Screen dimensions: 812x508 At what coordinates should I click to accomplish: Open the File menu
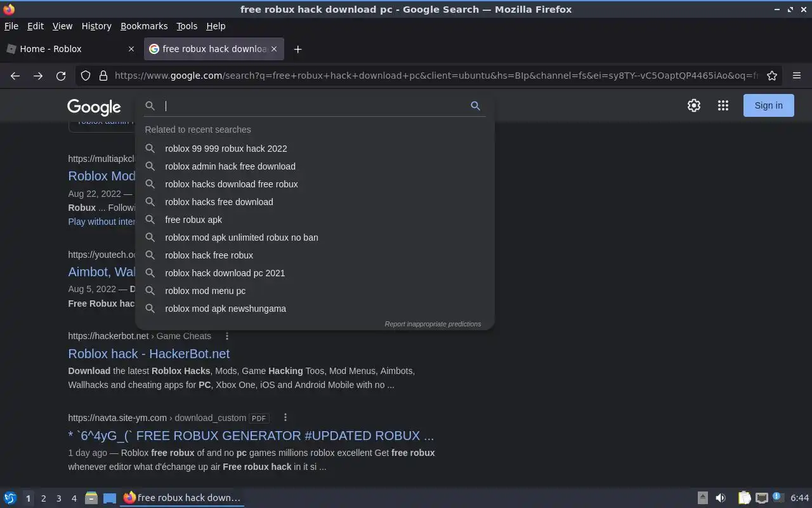11,26
